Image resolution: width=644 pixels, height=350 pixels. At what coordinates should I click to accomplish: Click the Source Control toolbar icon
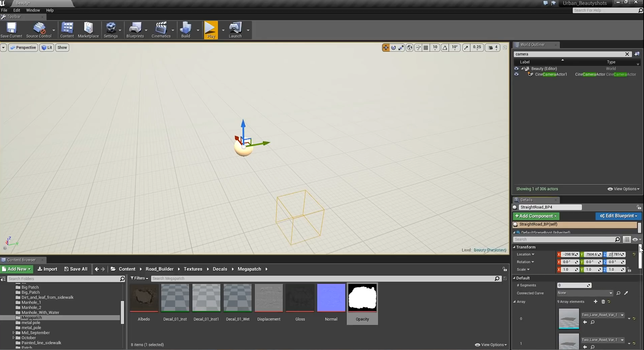39,30
